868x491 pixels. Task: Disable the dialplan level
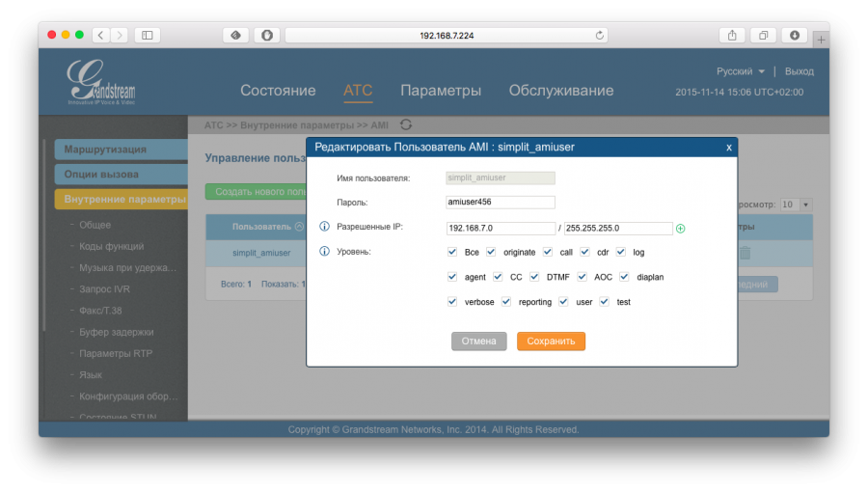coord(624,277)
